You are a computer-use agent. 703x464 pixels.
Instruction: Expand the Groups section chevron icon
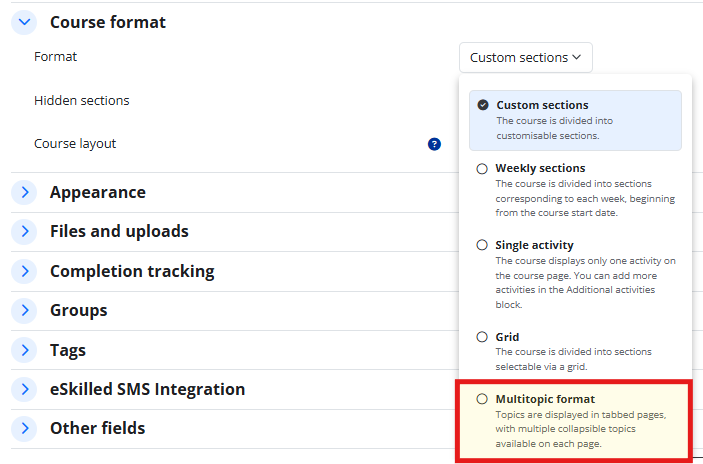click(x=24, y=310)
